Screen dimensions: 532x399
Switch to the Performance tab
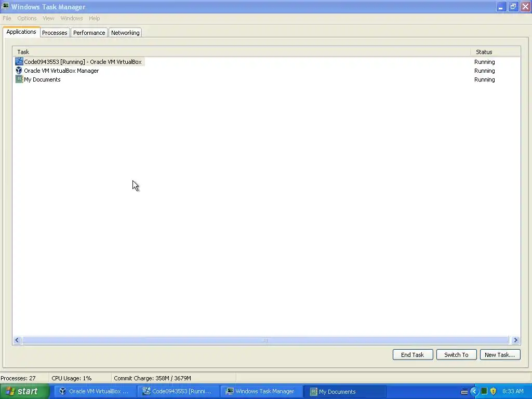(x=89, y=33)
